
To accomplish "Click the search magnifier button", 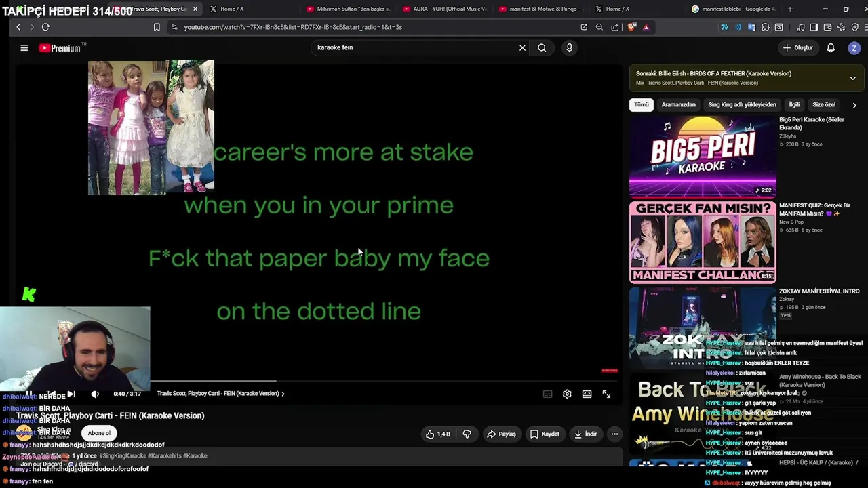I will coord(542,47).
